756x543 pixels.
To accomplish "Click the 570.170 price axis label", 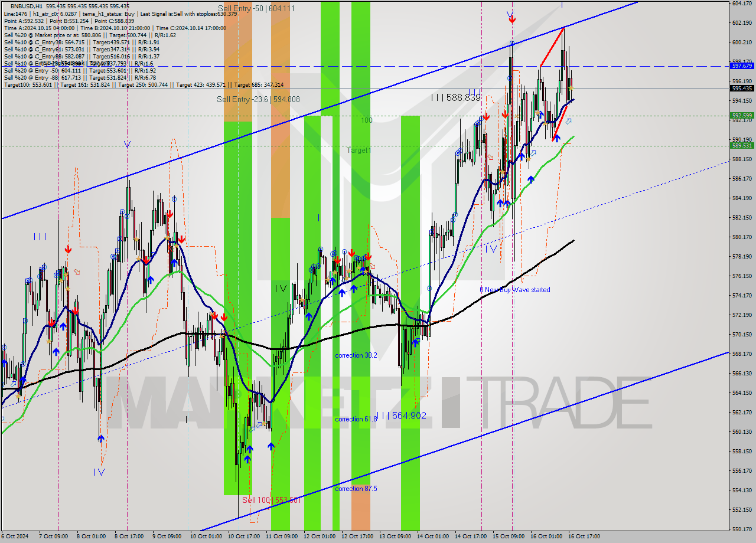I will click(742, 335).
